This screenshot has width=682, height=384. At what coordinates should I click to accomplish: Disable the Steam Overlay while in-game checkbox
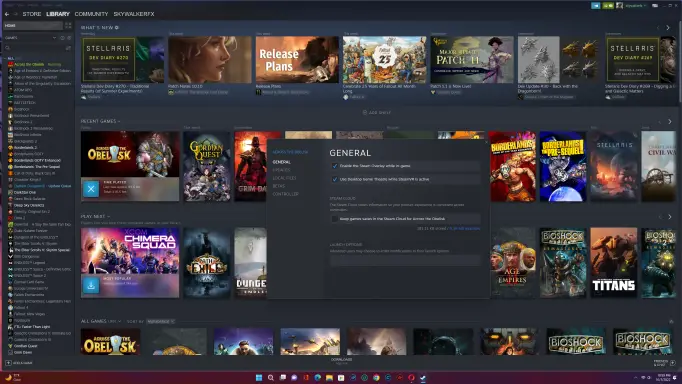(x=334, y=166)
